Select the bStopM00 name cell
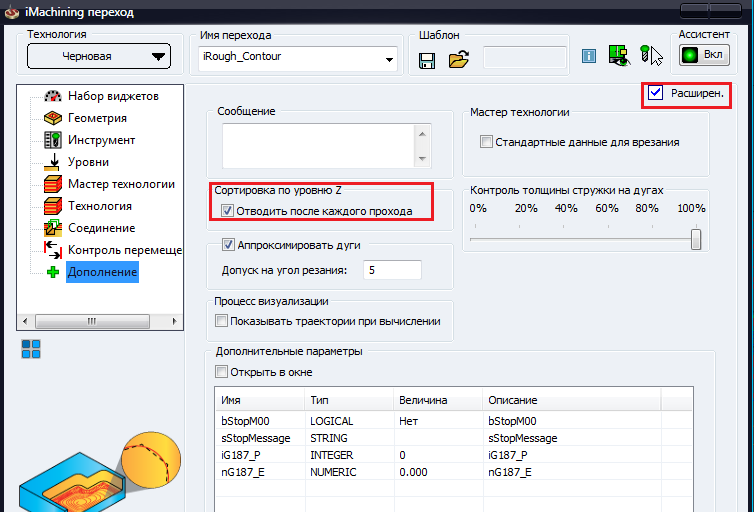The image size is (754, 512). 260,421
